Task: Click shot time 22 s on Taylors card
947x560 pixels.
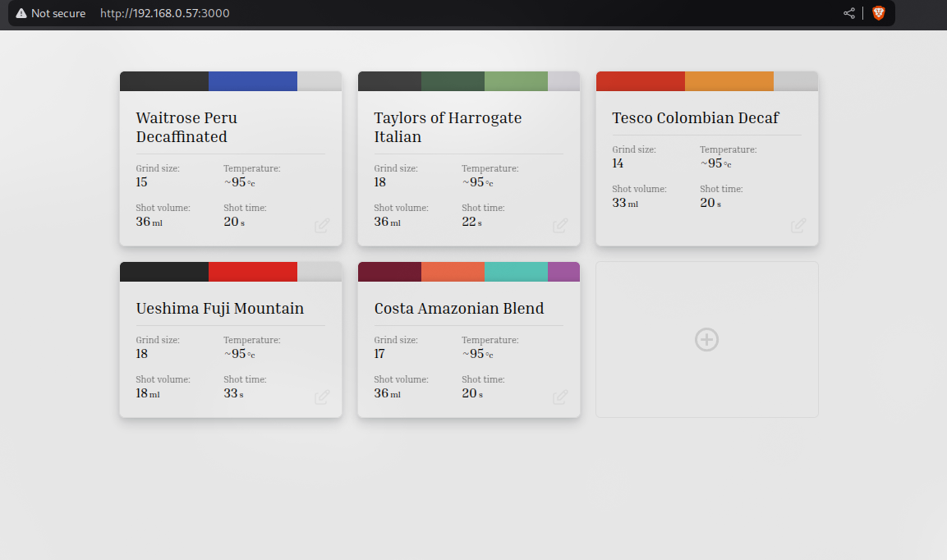Action: [x=471, y=222]
